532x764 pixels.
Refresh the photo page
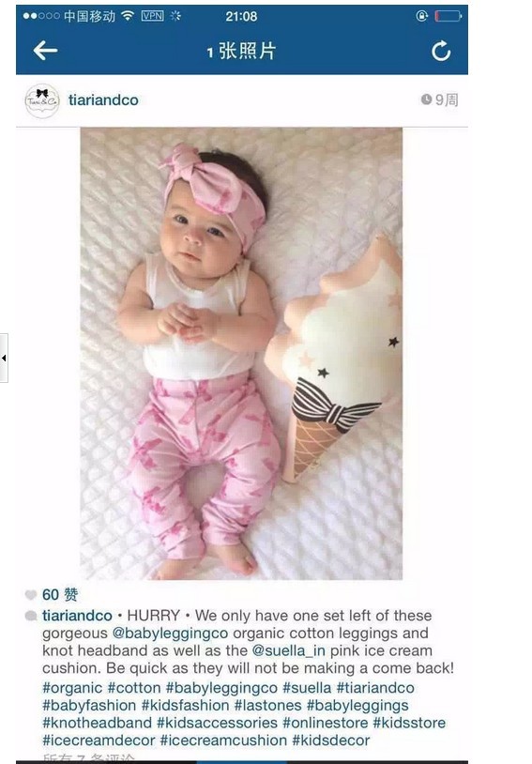click(x=441, y=51)
